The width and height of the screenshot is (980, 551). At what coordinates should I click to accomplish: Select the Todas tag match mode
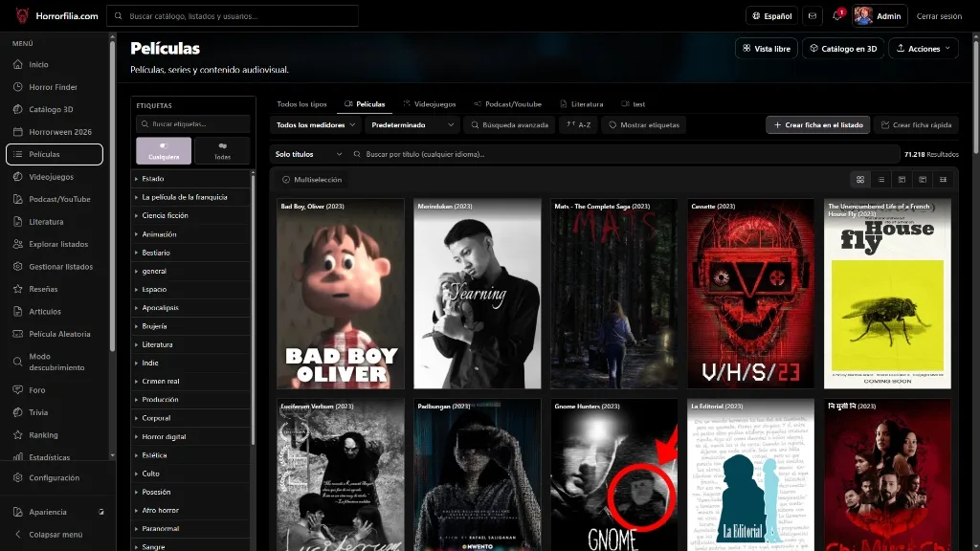pyautogui.click(x=222, y=150)
